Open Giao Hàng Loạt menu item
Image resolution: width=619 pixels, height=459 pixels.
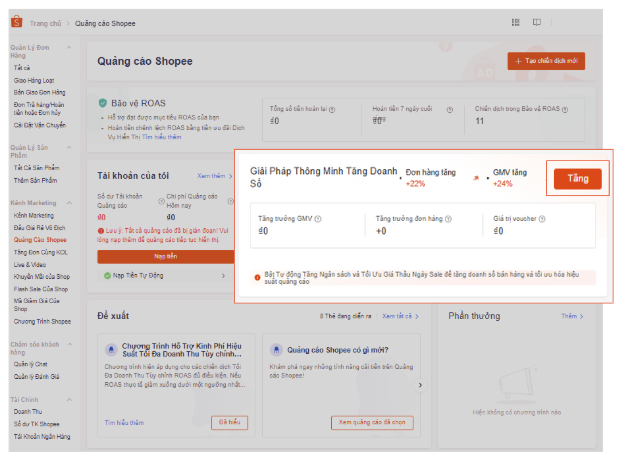point(34,80)
